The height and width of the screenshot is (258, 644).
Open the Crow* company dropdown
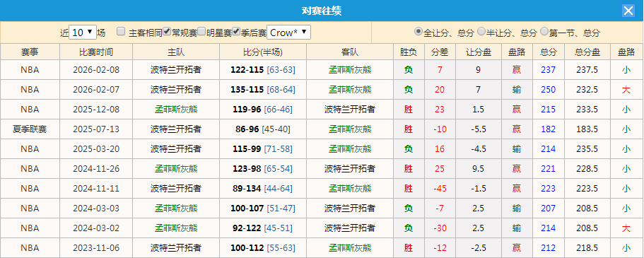point(288,33)
